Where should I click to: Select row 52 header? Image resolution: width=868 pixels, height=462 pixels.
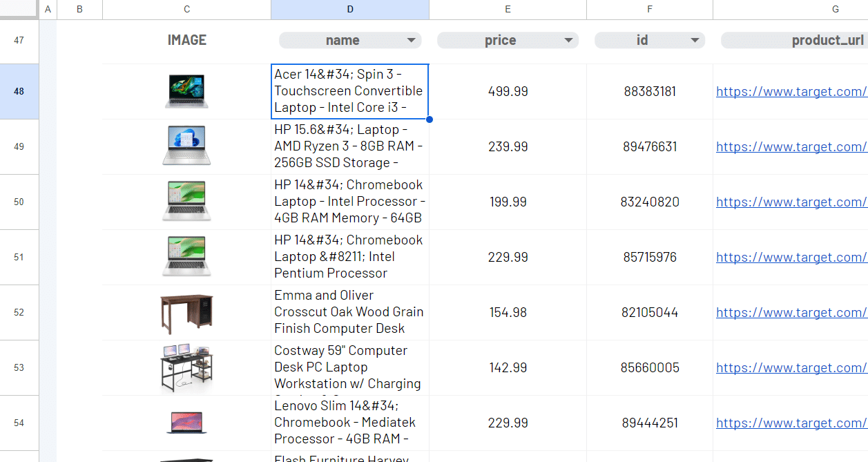[19, 312]
